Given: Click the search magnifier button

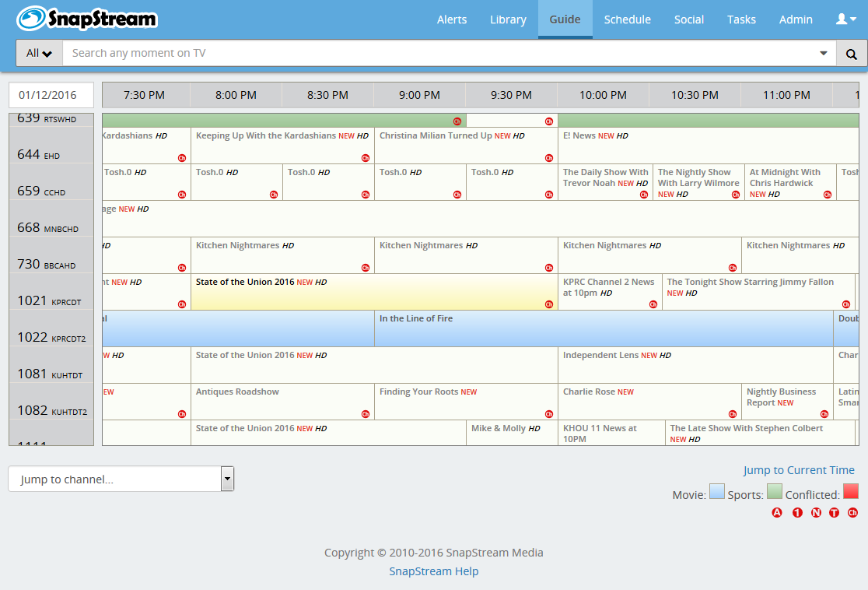Looking at the screenshot, I should 851,54.
